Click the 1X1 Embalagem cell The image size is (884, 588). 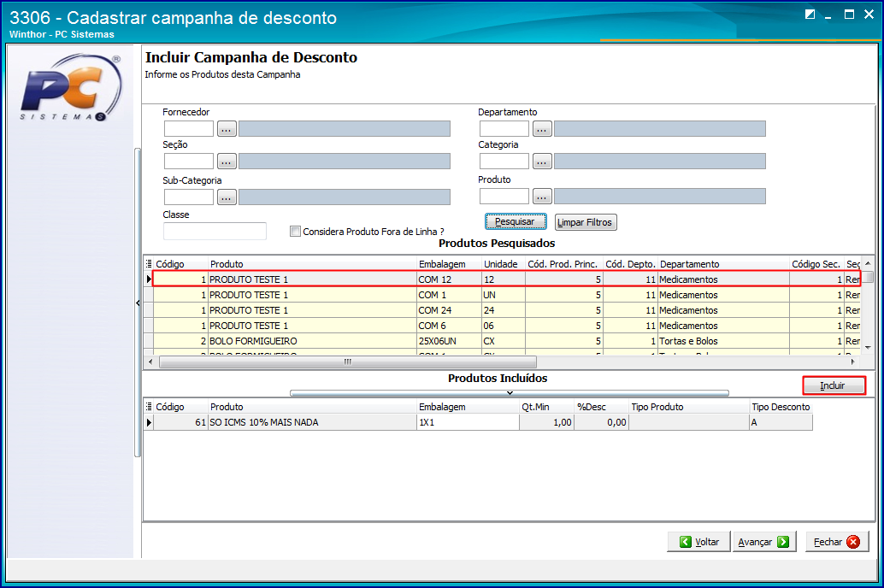(x=468, y=422)
